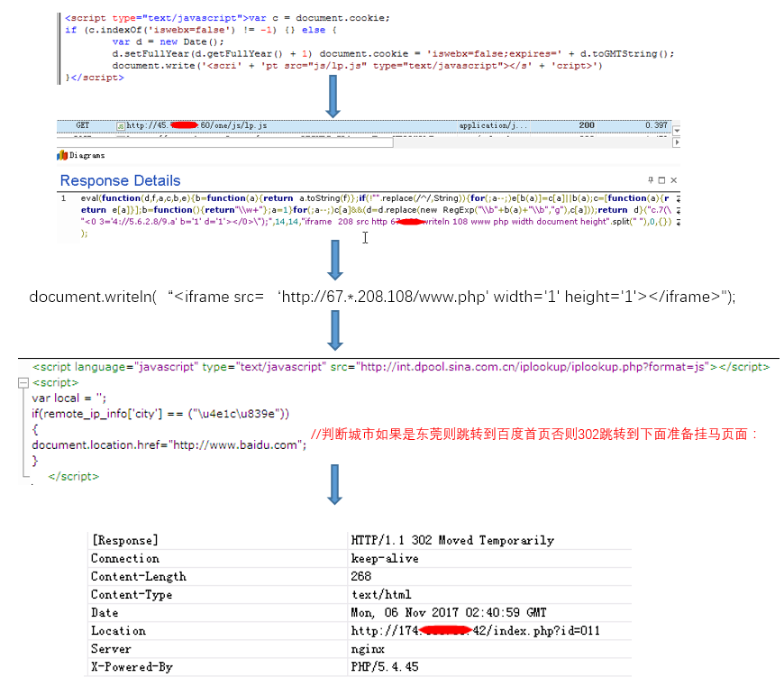
Task: Click the Response Details heading
Action: tap(120, 180)
